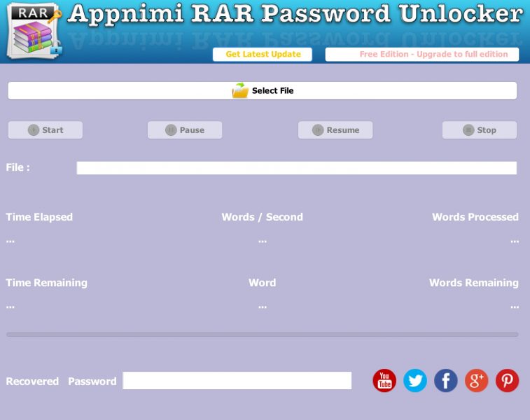530x420 pixels.
Task: Click the recovery progress bar
Action: [263, 335]
